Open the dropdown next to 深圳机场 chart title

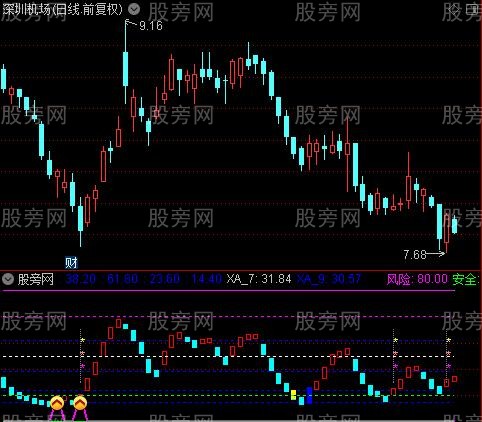pos(134,9)
